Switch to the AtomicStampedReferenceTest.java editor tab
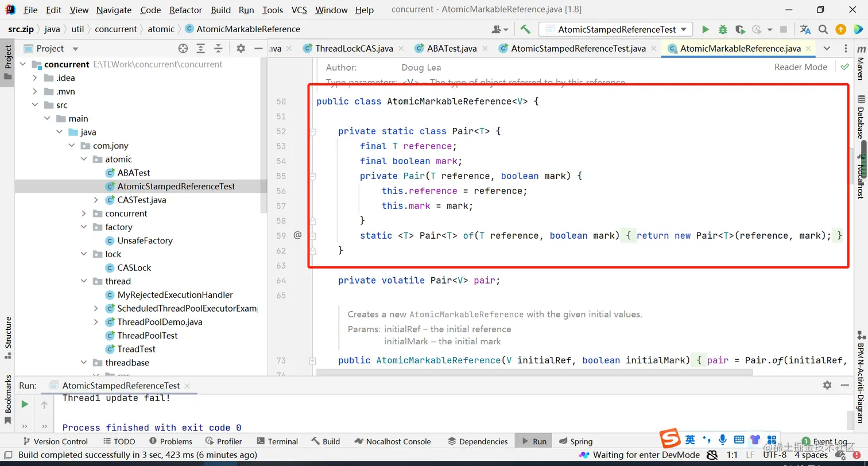Viewport: 868px width, 466px height. pyautogui.click(x=578, y=49)
